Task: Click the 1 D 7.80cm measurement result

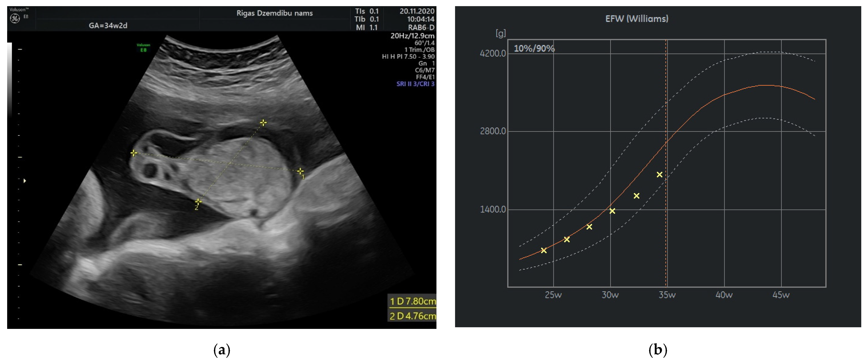Action: point(413,301)
